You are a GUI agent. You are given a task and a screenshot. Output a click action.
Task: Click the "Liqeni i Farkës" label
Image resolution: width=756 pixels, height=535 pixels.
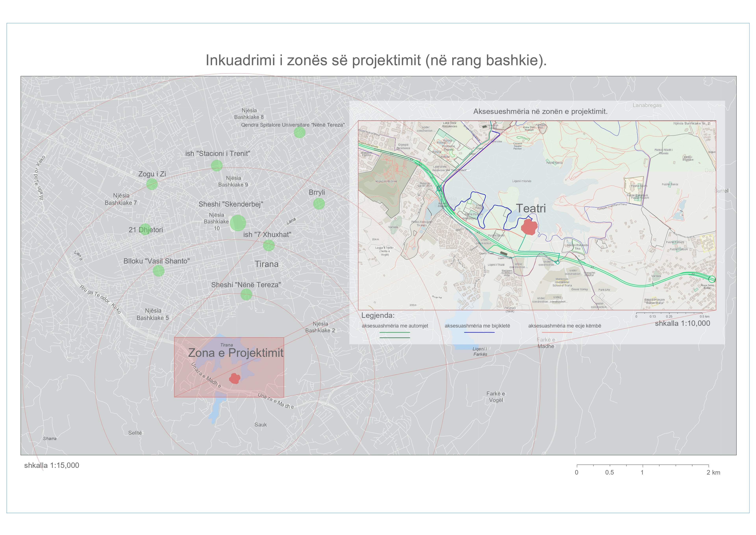click(x=480, y=351)
